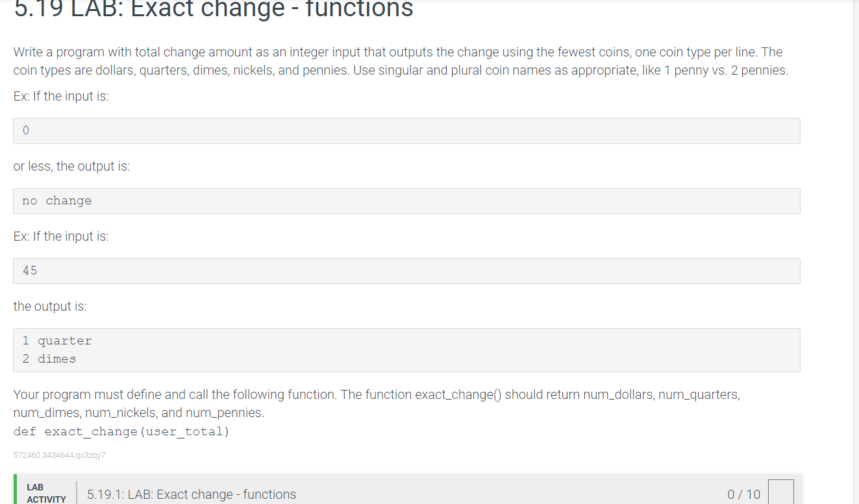This screenshot has height=504, width=859.
Task: Click the LAB ACTIVITY label
Action: 47,493
